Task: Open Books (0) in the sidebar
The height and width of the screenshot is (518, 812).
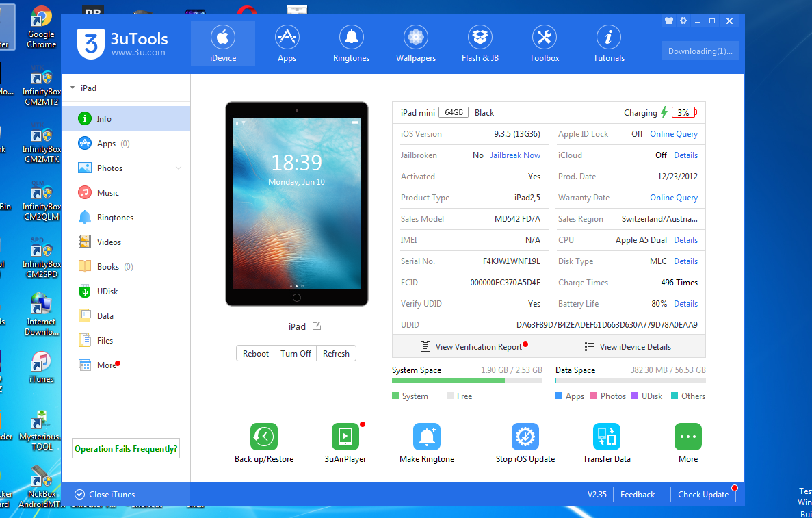Action: tap(126, 266)
